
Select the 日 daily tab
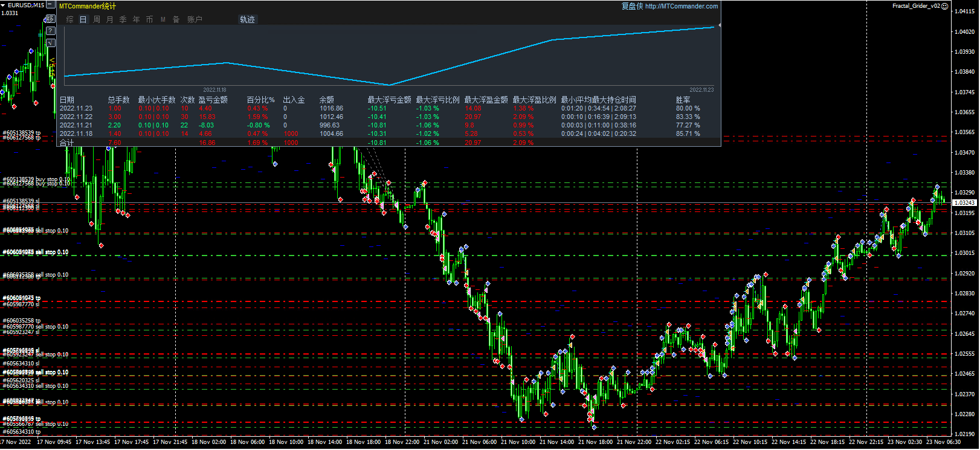point(83,19)
